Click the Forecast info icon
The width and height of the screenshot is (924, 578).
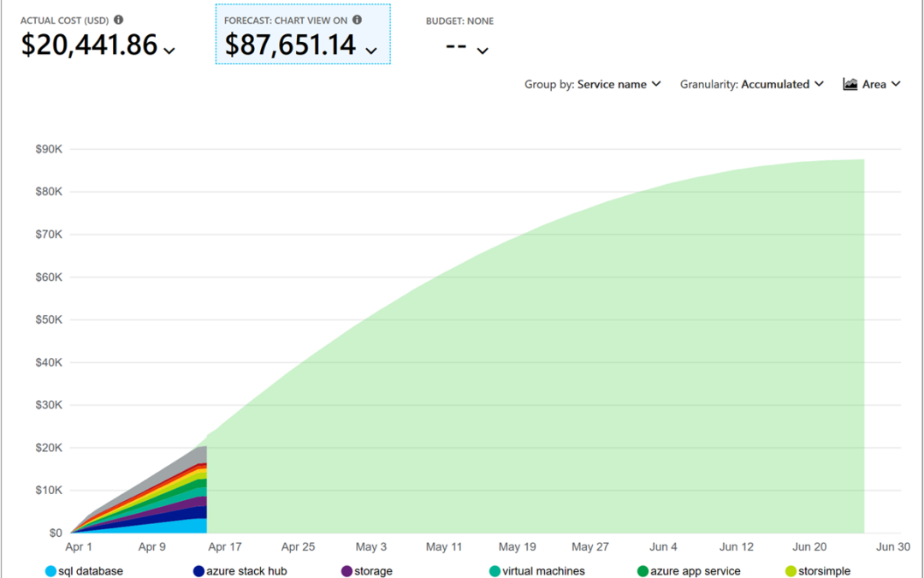[357, 20]
